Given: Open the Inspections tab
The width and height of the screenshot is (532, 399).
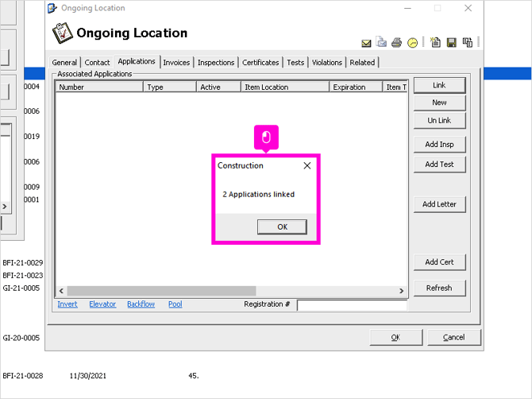Looking at the screenshot, I should pos(216,63).
